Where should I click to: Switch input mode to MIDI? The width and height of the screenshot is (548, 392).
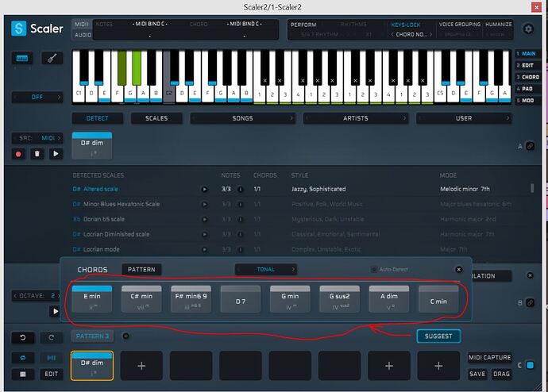(82, 24)
